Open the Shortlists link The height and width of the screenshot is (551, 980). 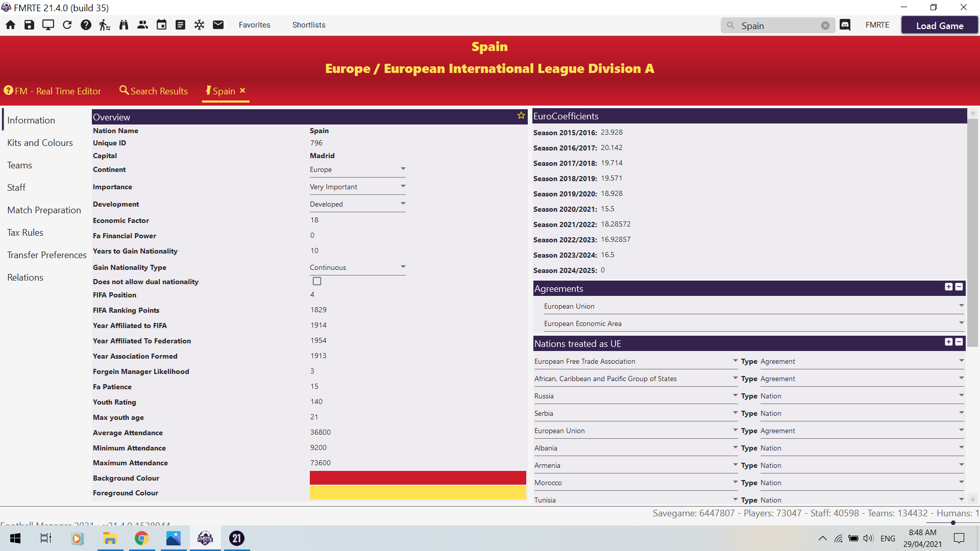[x=308, y=25]
